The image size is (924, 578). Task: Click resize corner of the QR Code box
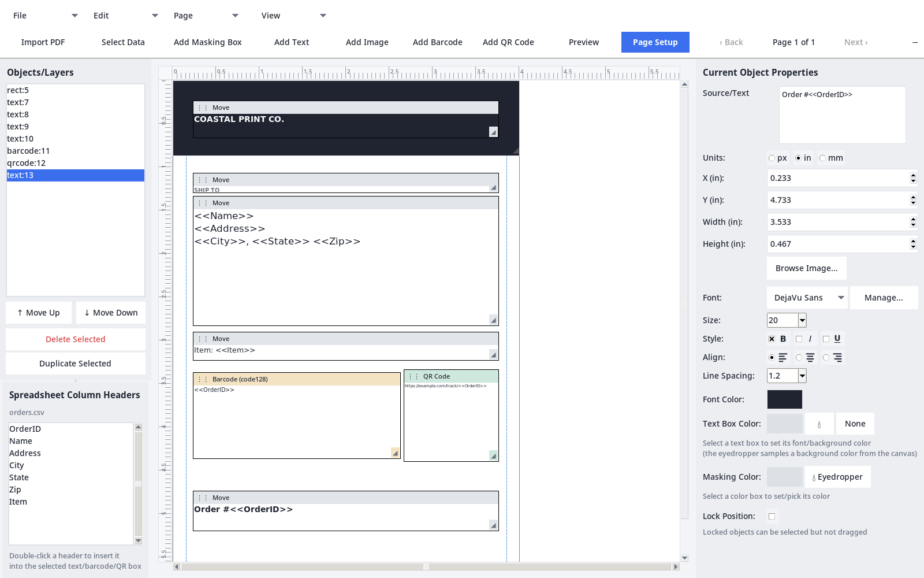click(493, 455)
